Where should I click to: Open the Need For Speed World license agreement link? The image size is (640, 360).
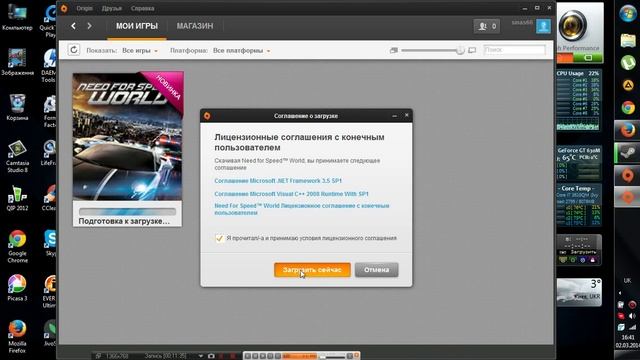302,209
